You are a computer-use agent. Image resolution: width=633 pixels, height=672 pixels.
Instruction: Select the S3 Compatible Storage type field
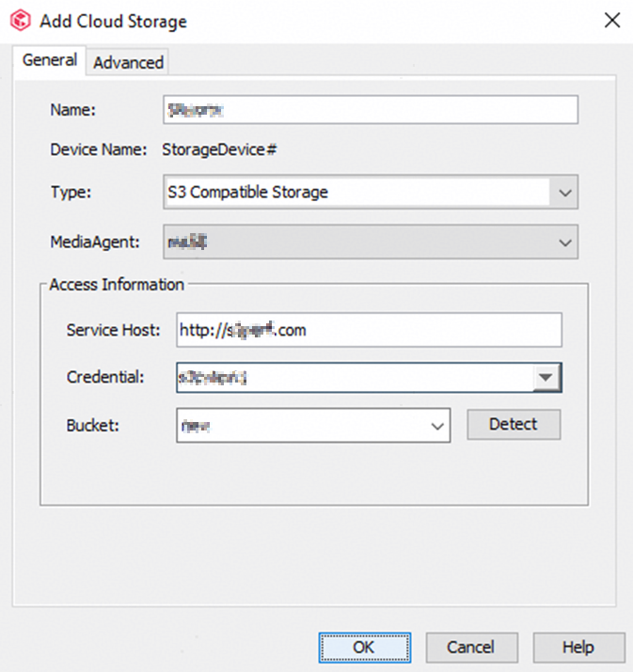[356, 192]
